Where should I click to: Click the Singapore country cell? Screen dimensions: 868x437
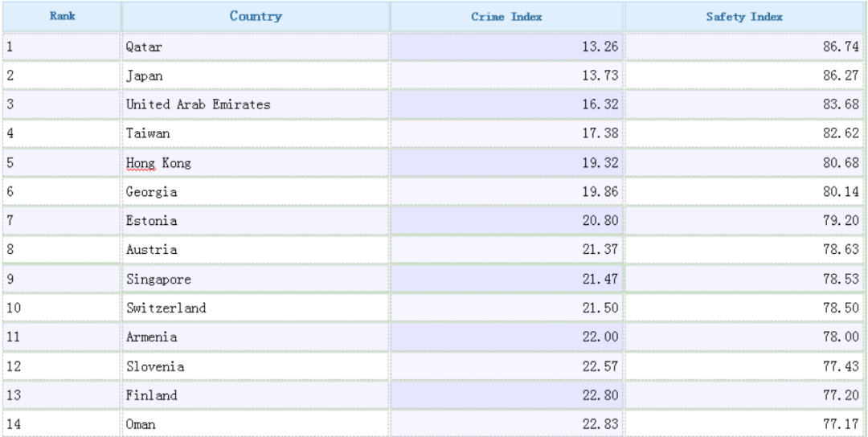(158, 280)
